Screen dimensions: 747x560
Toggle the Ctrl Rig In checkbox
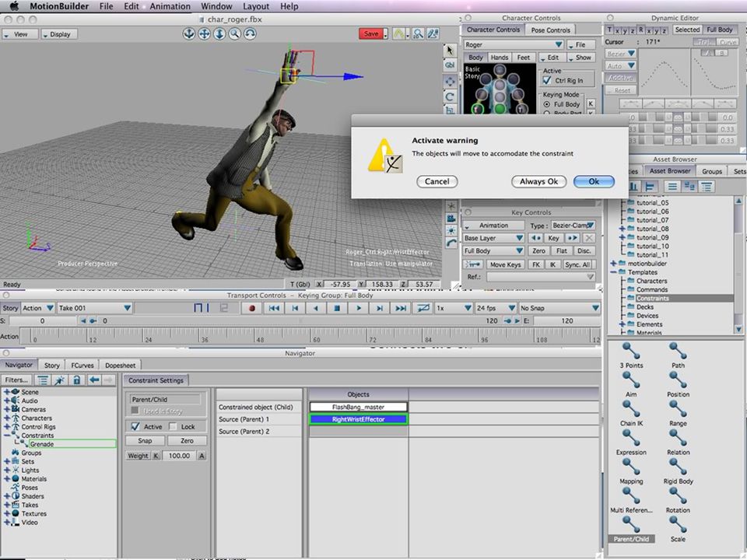[547, 80]
